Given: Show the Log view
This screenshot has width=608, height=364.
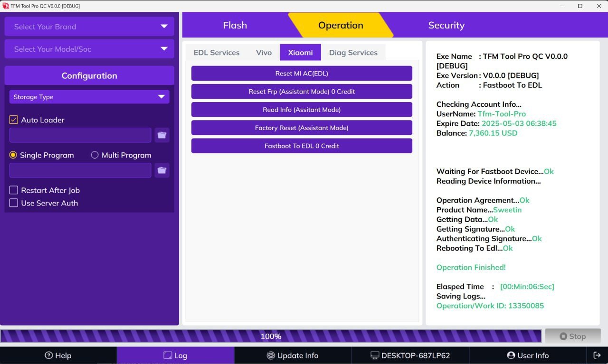Looking at the screenshot, I should pyautogui.click(x=175, y=355).
